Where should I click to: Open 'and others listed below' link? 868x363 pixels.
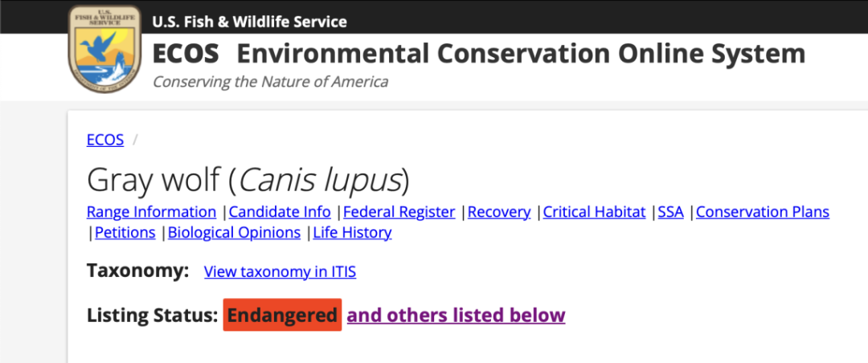(x=457, y=315)
